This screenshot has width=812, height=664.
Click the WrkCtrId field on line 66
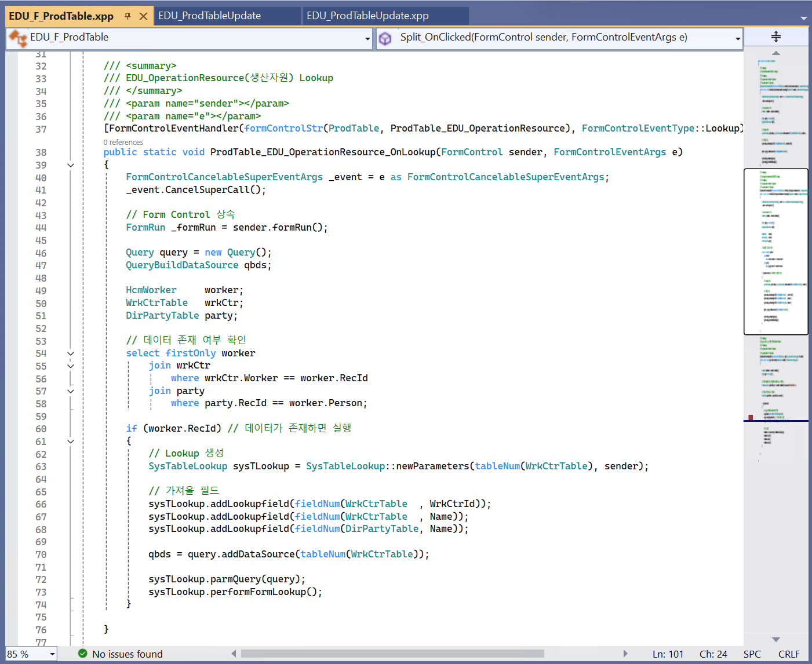[452, 504]
